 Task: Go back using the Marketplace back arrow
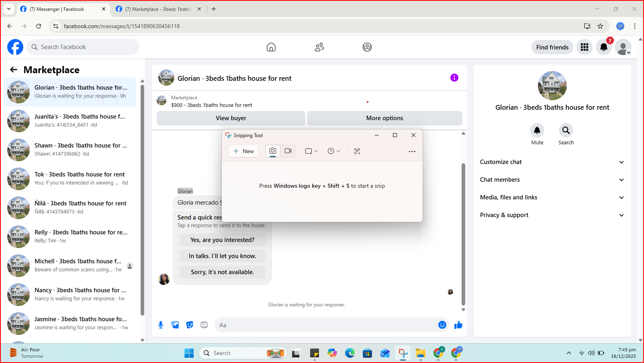(14, 70)
